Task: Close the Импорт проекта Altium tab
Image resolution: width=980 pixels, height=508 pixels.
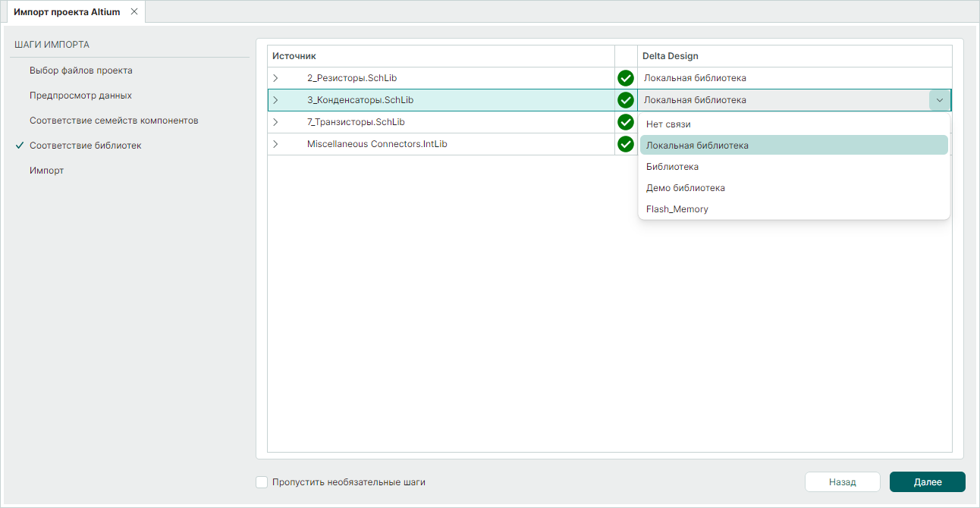Action: point(134,12)
